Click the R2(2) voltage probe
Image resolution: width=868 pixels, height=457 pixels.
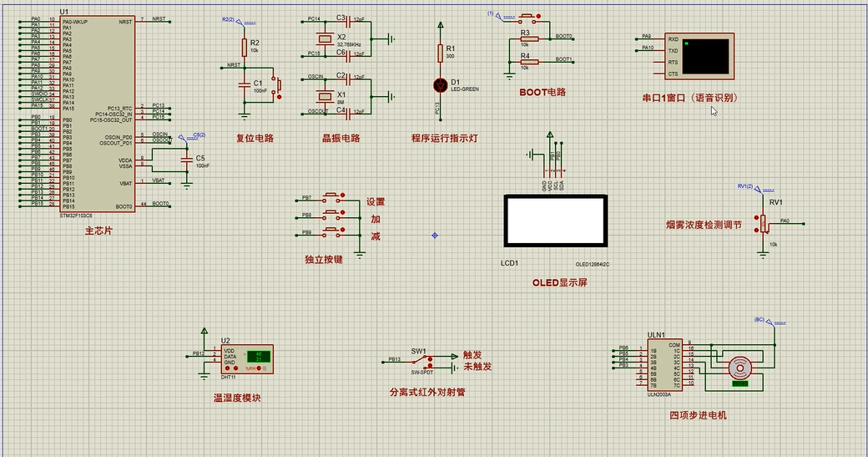tap(240, 22)
